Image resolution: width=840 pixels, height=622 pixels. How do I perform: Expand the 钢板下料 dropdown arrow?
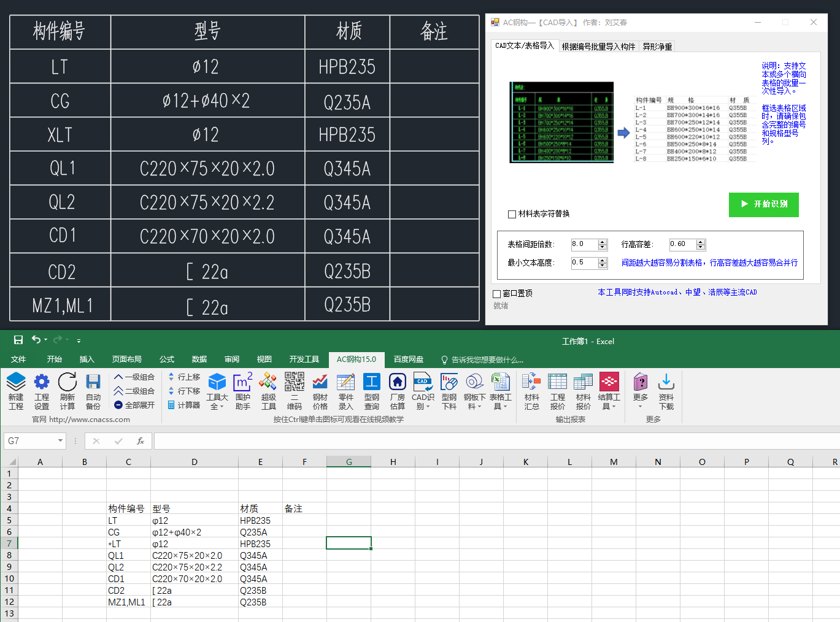(479, 407)
